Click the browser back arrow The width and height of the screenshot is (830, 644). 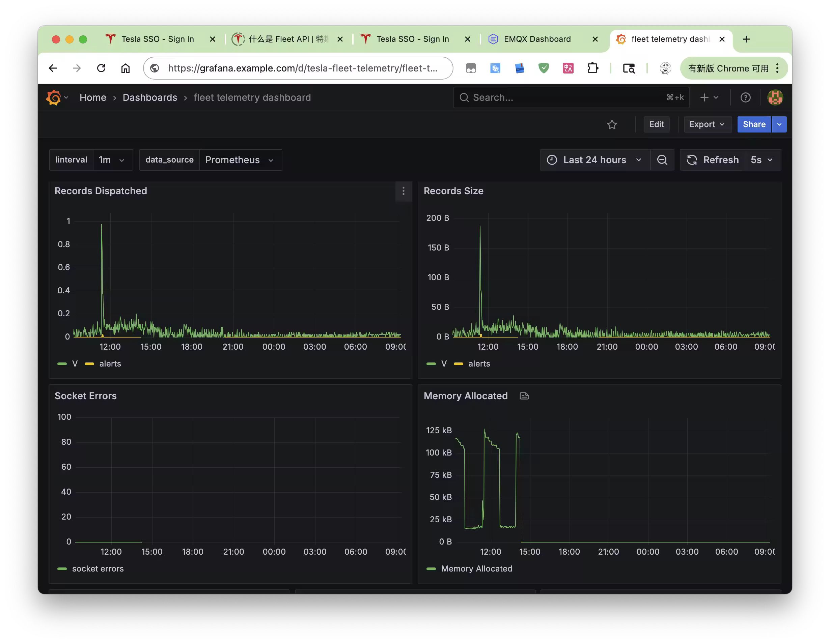(53, 68)
